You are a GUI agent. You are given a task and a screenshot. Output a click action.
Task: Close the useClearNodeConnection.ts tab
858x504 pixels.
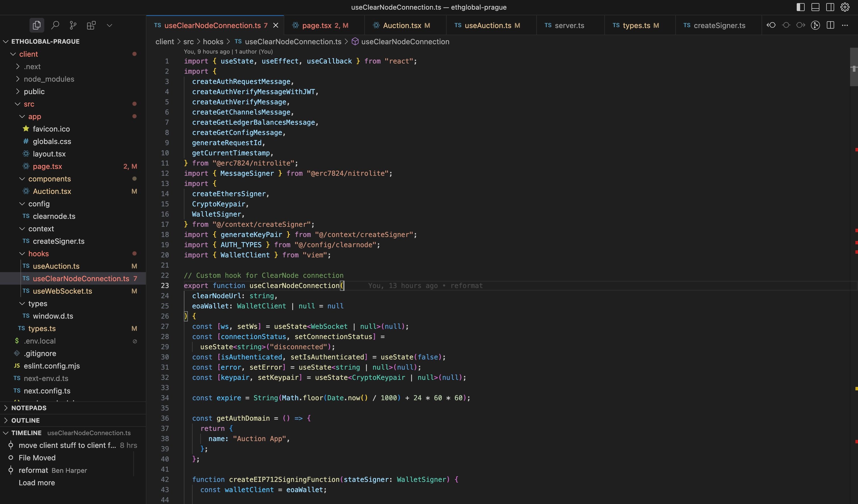tap(276, 26)
